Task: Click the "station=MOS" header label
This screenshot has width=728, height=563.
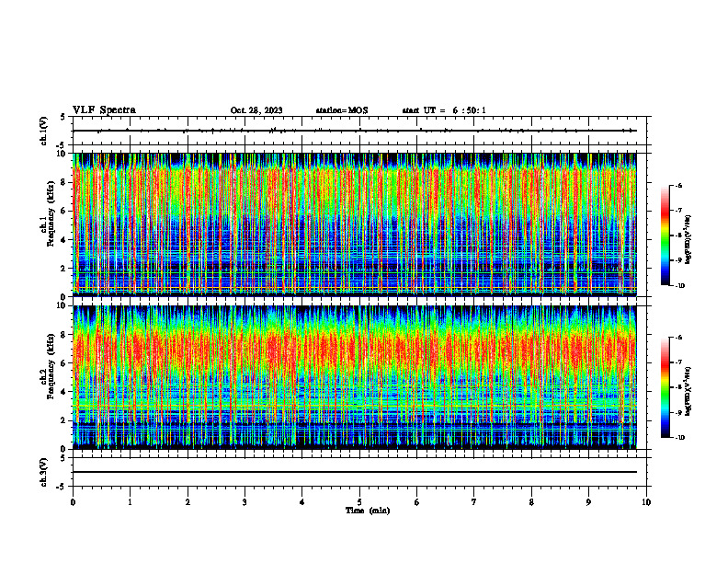Action: [342, 110]
